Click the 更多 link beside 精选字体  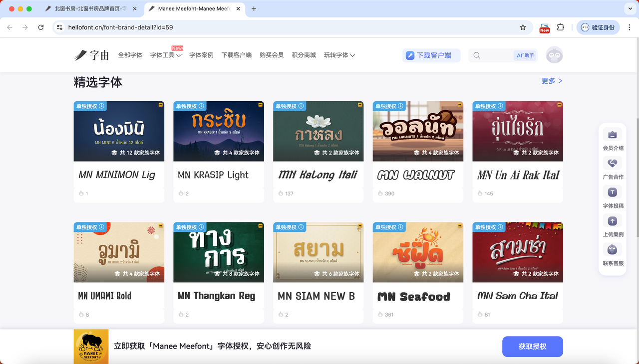point(552,81)
